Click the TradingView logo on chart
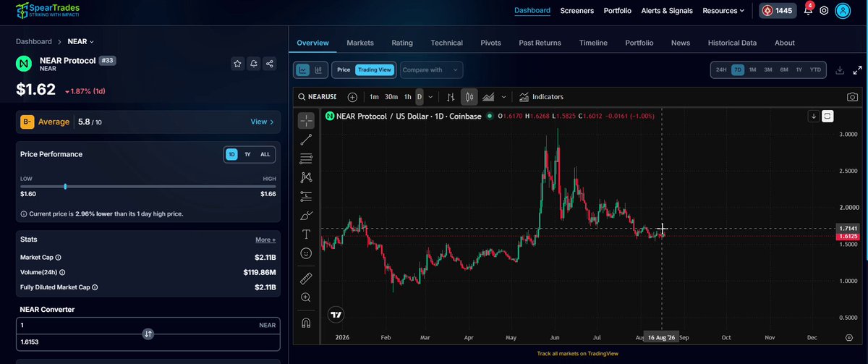Viewport: 868px width, 364px height. (x=336, y=315)
